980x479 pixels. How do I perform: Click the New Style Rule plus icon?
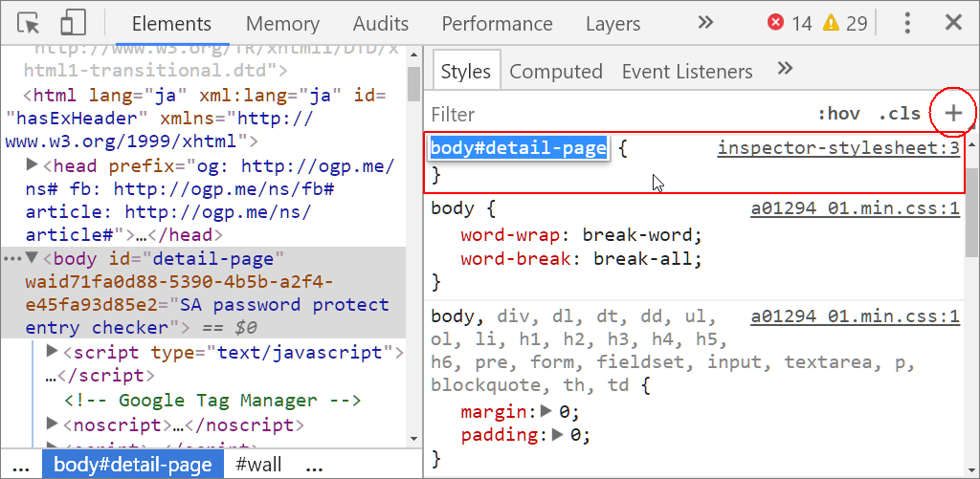(x=953, y=113)
